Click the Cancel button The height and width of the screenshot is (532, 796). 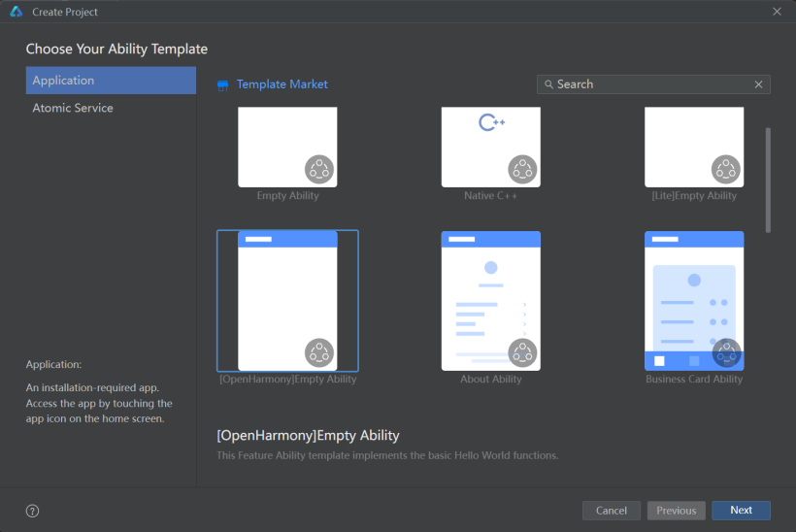(x=612, y=511)
